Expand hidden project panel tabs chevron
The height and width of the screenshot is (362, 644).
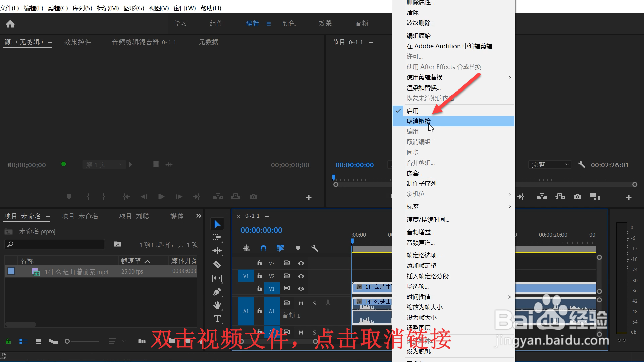[199, 216]
